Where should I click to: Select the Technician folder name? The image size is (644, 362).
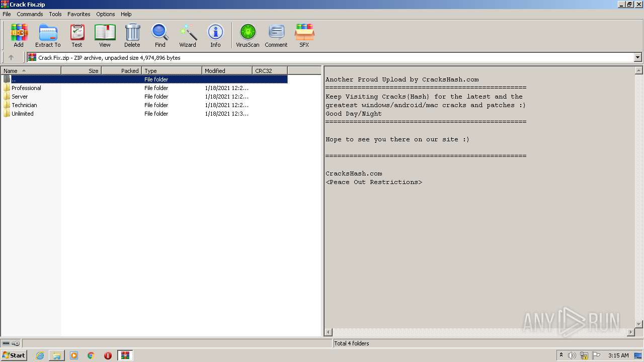[x=24, y=105]
